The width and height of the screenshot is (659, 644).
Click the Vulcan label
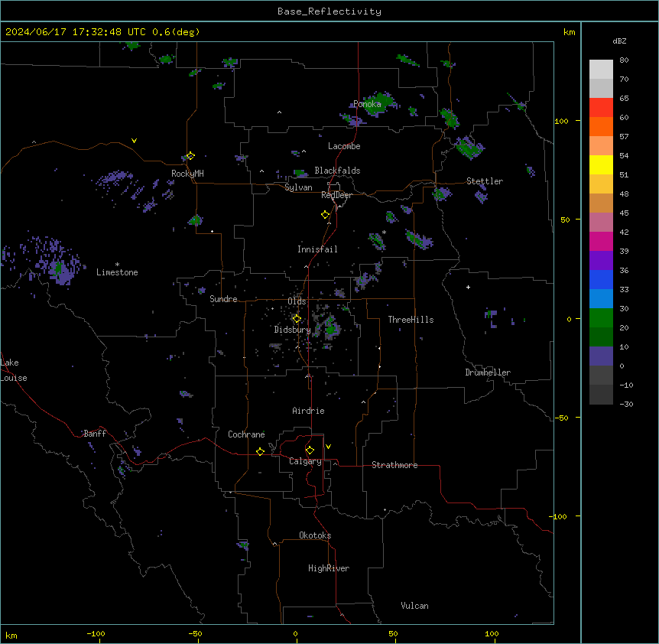(414, 606)
